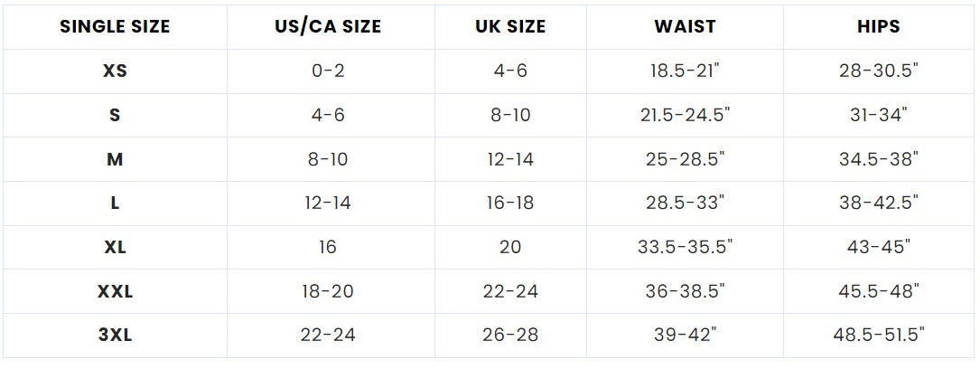980x369 pixels.
Task: Select the M size row label
Action: [x=115, y=159]
